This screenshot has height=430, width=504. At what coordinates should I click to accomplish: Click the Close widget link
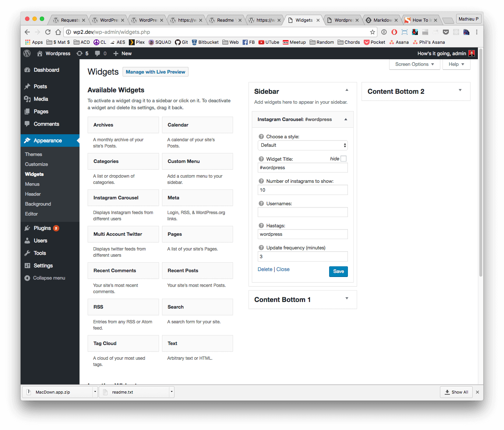[283, 269]
